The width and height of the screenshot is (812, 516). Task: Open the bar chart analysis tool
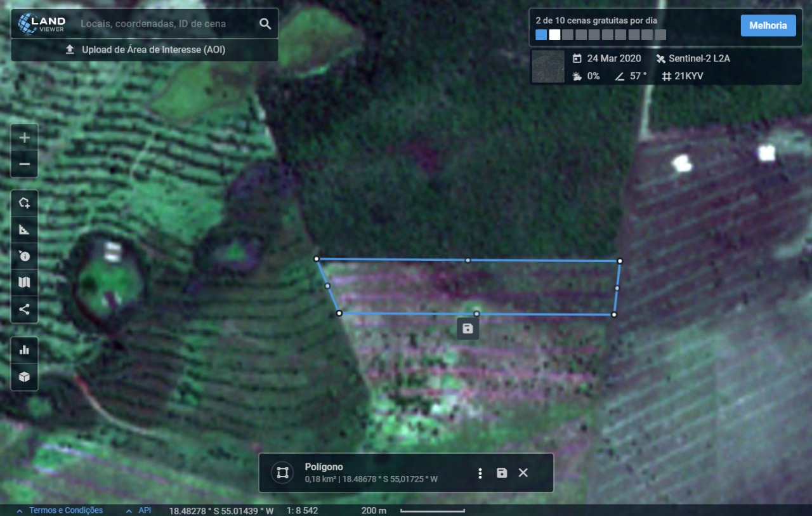25,350
